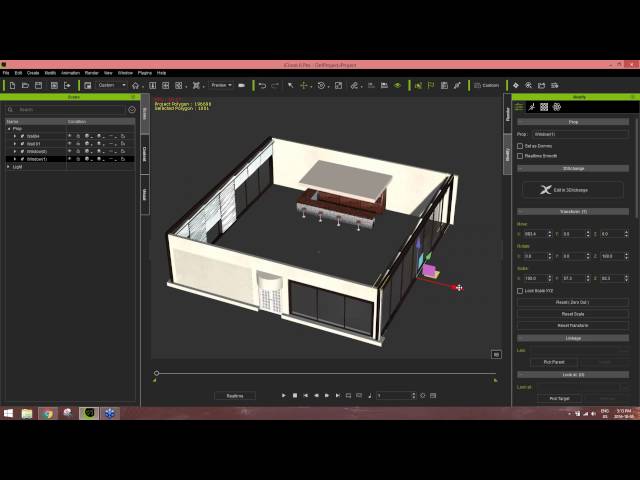Open the Edit menu
Viewport: 640px width, 480px height.
pyautogui.click(x=18, y=73)
